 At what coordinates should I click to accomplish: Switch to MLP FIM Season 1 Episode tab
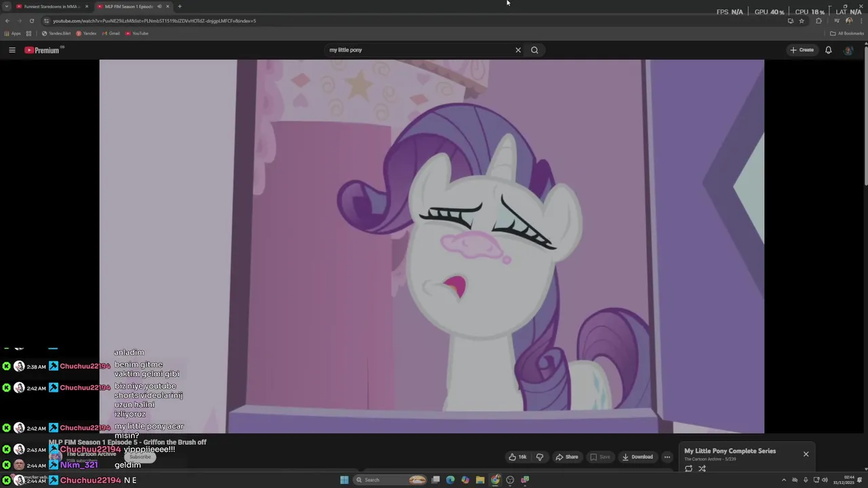point(129,7)
